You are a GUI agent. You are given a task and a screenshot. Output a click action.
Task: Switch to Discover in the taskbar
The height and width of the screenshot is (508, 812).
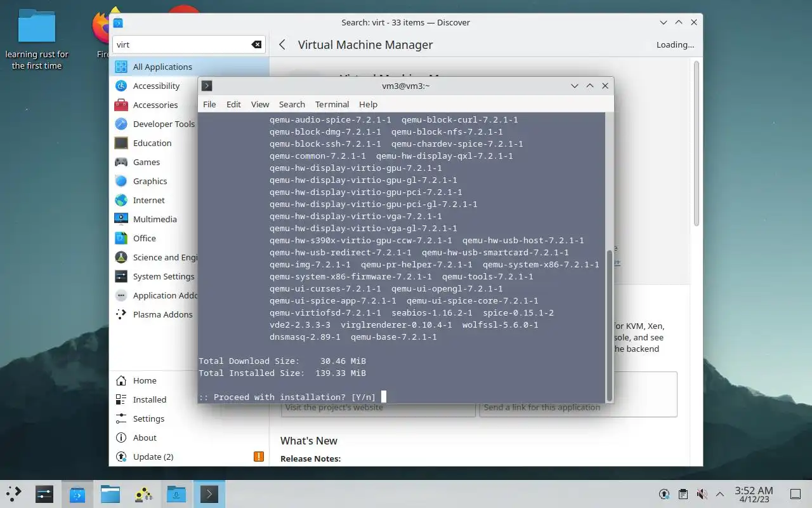(x=77, y=493)
